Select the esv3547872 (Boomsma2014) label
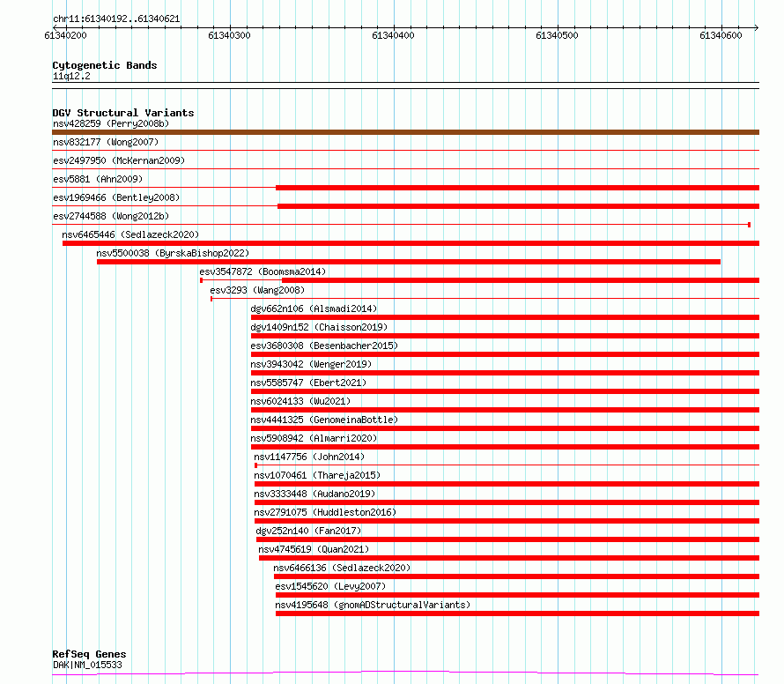Image resolution: width=784 pixels, height=684 pixels. (263, 271)
